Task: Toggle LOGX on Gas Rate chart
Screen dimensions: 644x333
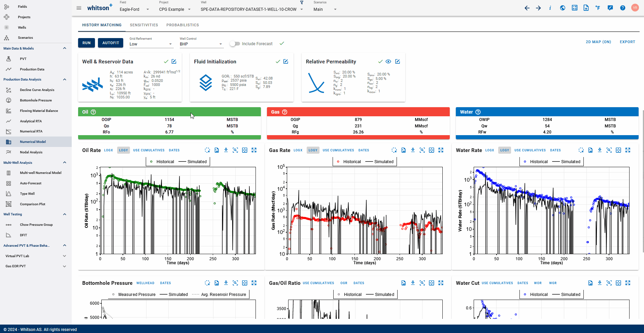Action: click(298, 150)
